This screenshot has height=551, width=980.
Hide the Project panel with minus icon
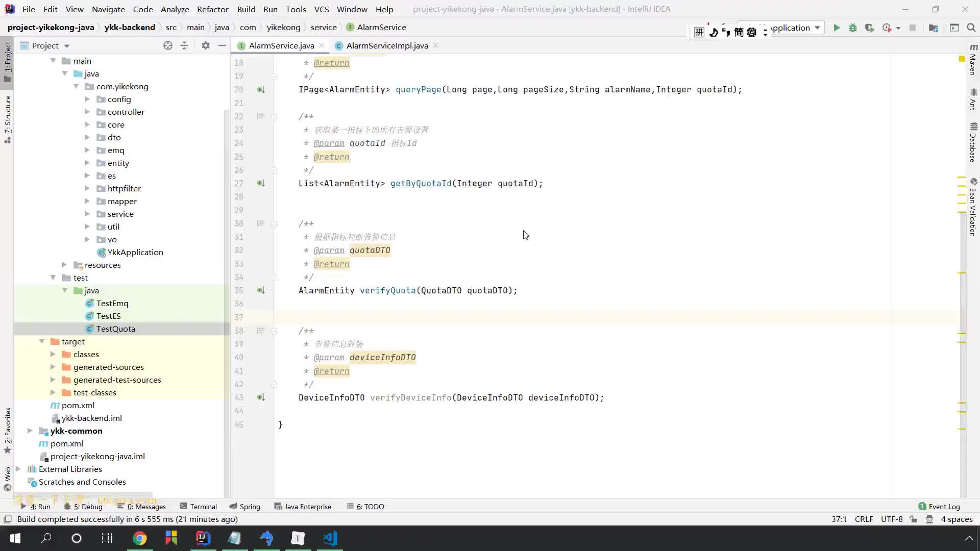[222, 46]
